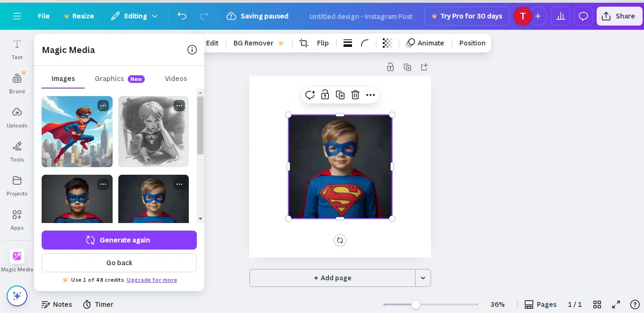
Task: Click the + Add page button
Action: [332, 278]
